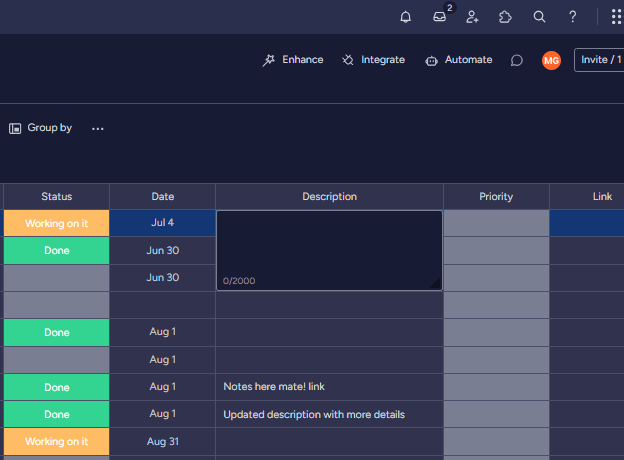Screen dimensions: 624x460
Task: Open the Working on it status beside Aug 31
Action: [x=57, y=442]
